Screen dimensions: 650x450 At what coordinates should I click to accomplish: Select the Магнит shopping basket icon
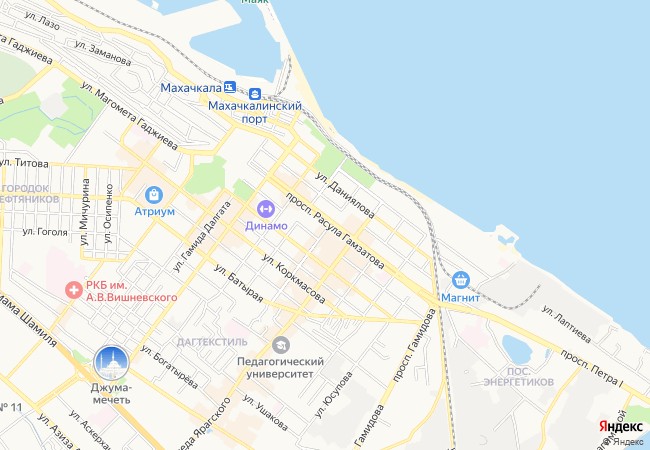tap(460, 281)
